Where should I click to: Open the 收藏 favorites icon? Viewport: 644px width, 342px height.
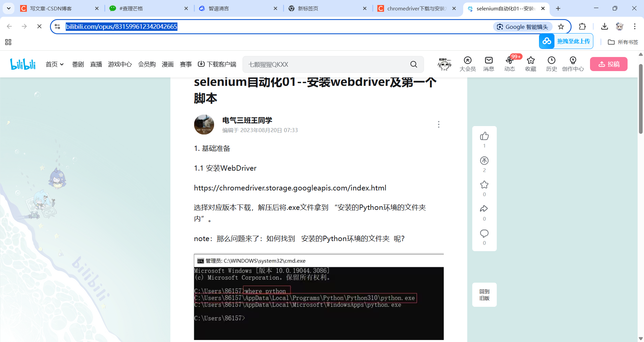tap(531, 64)
